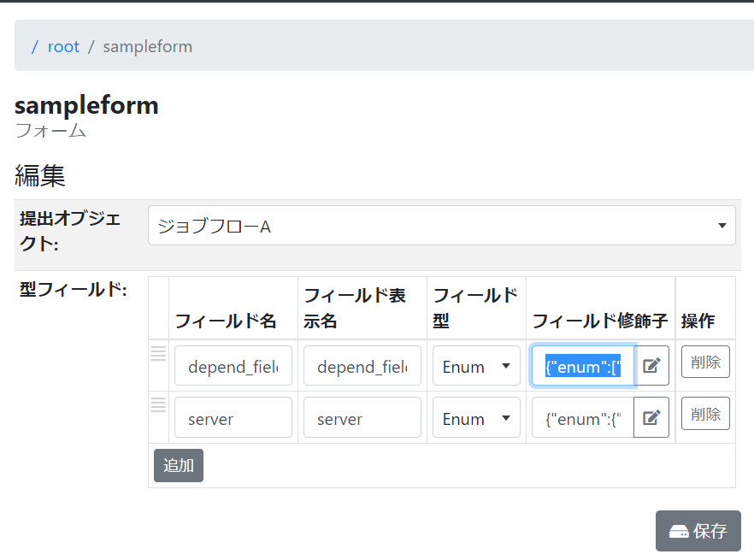Click the server field name input

(x=233, y=418)
